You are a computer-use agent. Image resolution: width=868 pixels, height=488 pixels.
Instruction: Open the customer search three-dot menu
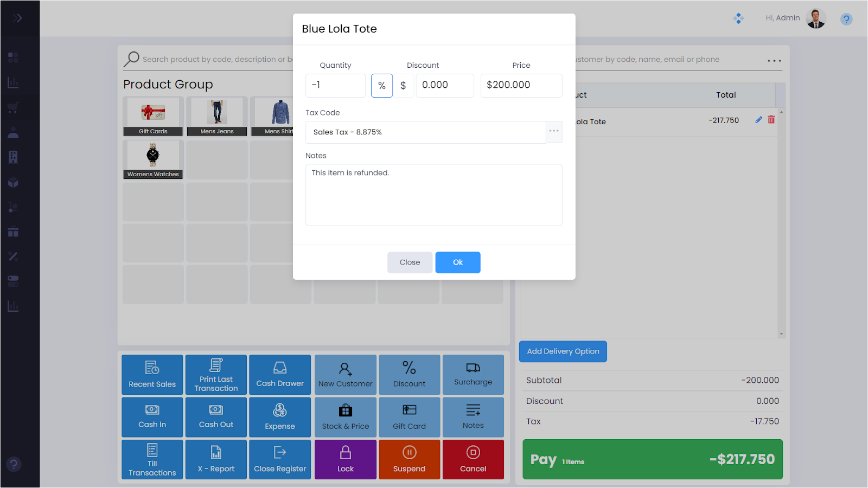coord(774,61)
